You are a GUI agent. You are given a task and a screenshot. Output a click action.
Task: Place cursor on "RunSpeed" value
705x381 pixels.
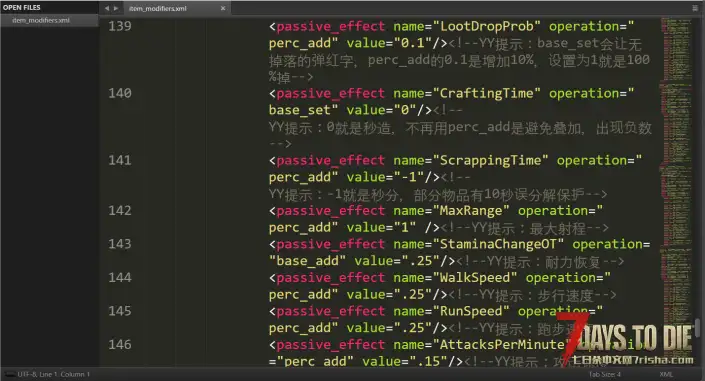click(471, 311)
